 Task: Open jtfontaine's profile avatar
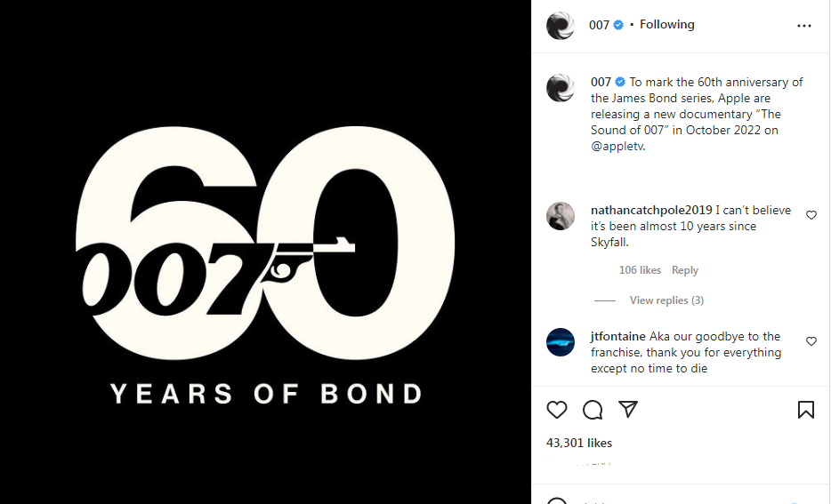click(x=561, y=342)
